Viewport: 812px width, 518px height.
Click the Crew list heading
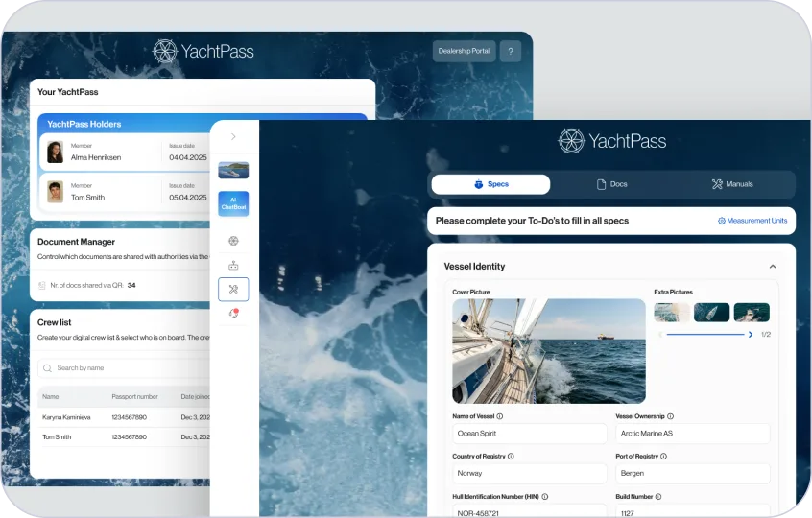55,322
